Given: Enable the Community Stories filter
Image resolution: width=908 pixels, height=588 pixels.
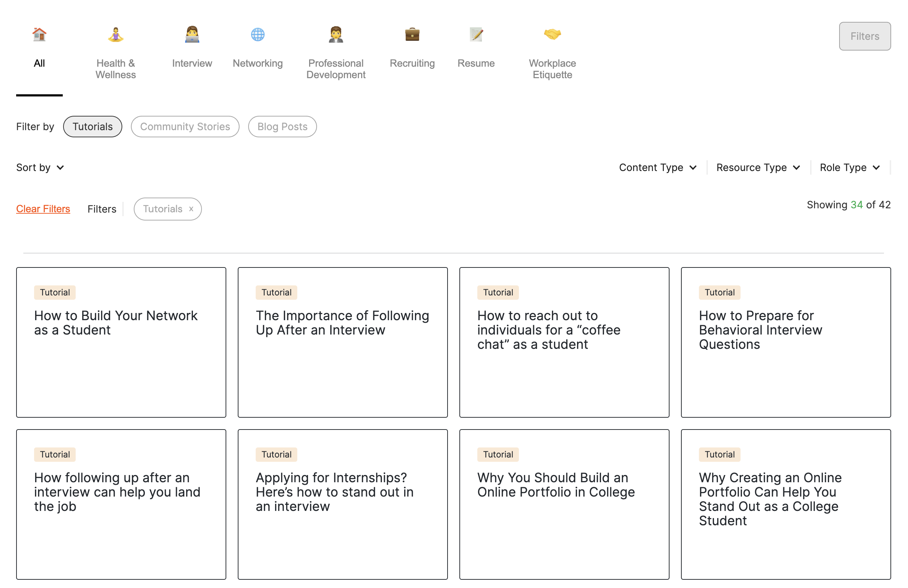Looking at the screenshot, I should coord(185,127).
